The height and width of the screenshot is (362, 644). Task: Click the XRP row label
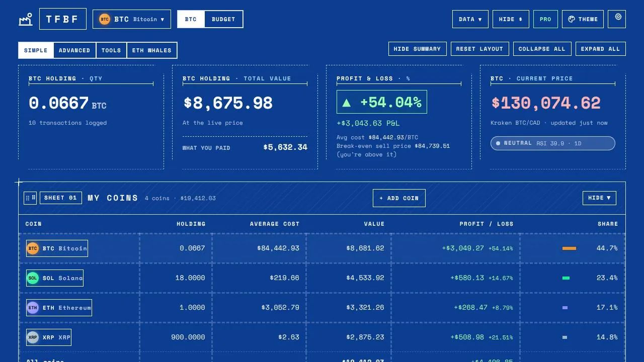pyautogui.click(x=49, y=337)
